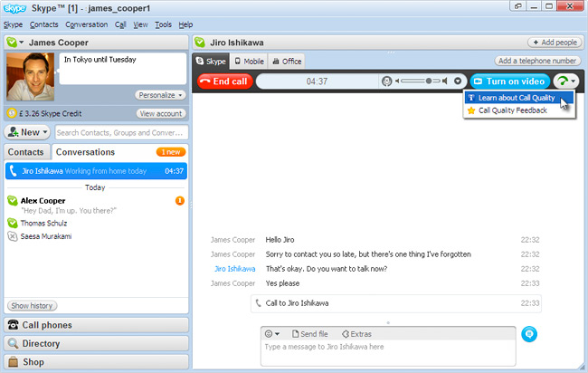The width and height of the screenshot is (588, 373).
Task: Open the Thomas Schulz conversation
Action: pos(96,223)
